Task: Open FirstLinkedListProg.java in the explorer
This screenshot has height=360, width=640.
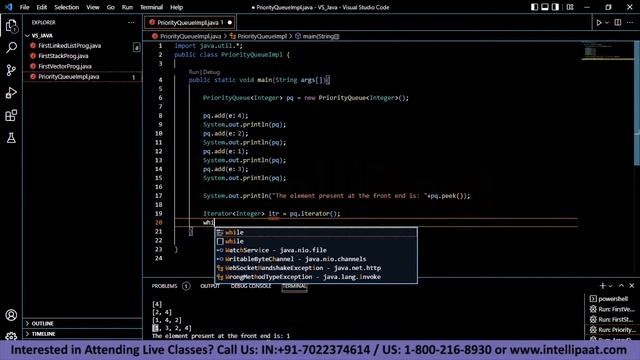Action: point(82,46)
